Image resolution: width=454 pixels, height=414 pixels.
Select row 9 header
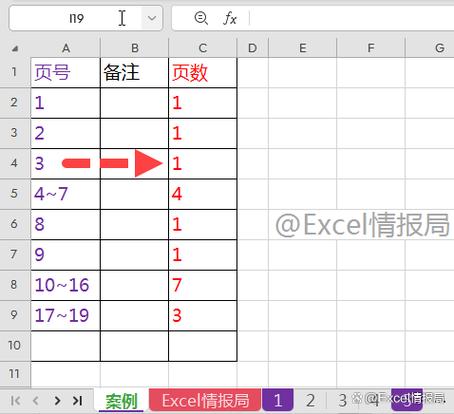coord(15,315)
